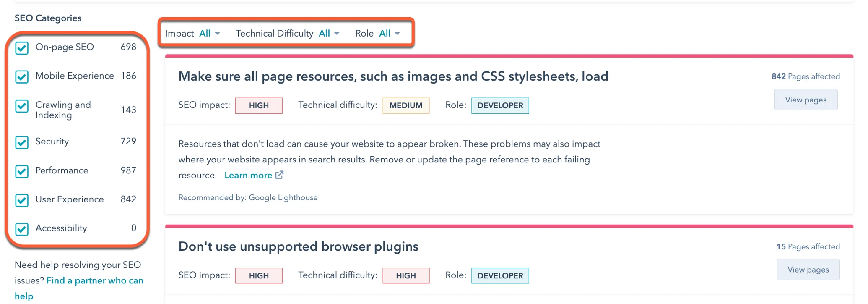View pages affected by resource loading issue

(806, 100)
